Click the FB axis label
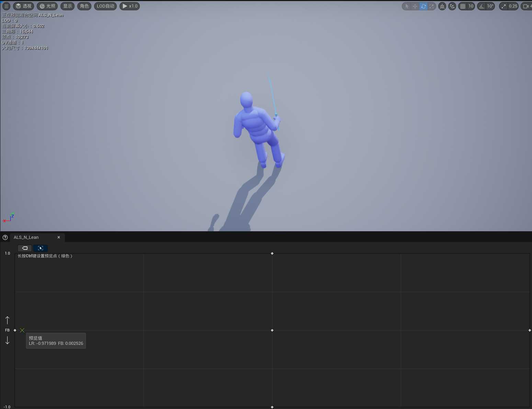Viewport: 532px width, 409px height. coord(7,330)
